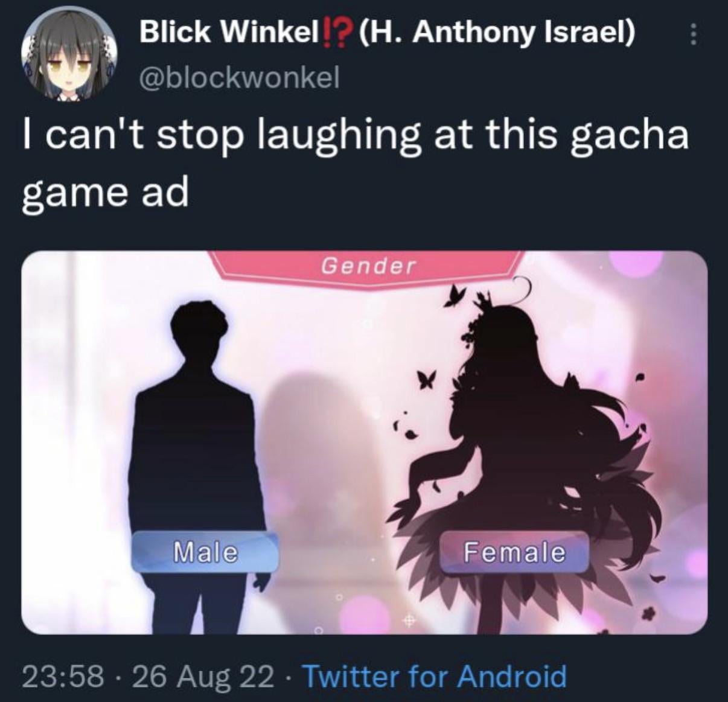Click the small flower at bottom-right of the image
Screen dimensions: 728x702
[x=650, y=612]
